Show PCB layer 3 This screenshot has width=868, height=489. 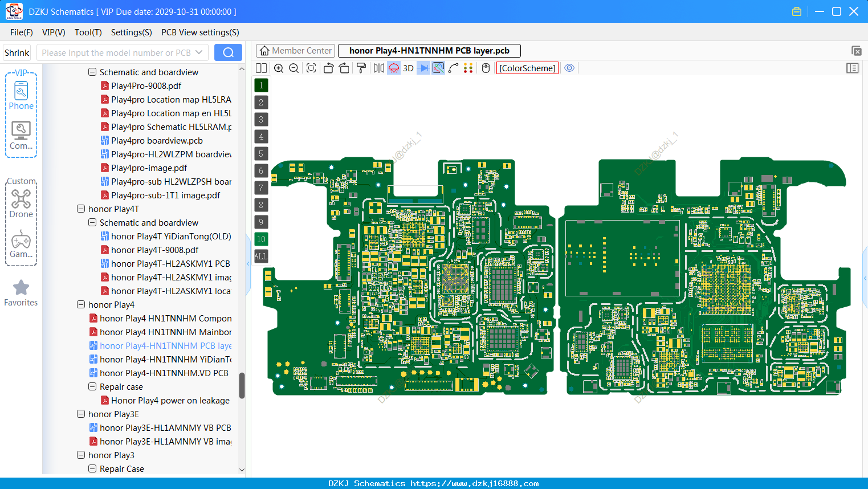tap(261, 120)
